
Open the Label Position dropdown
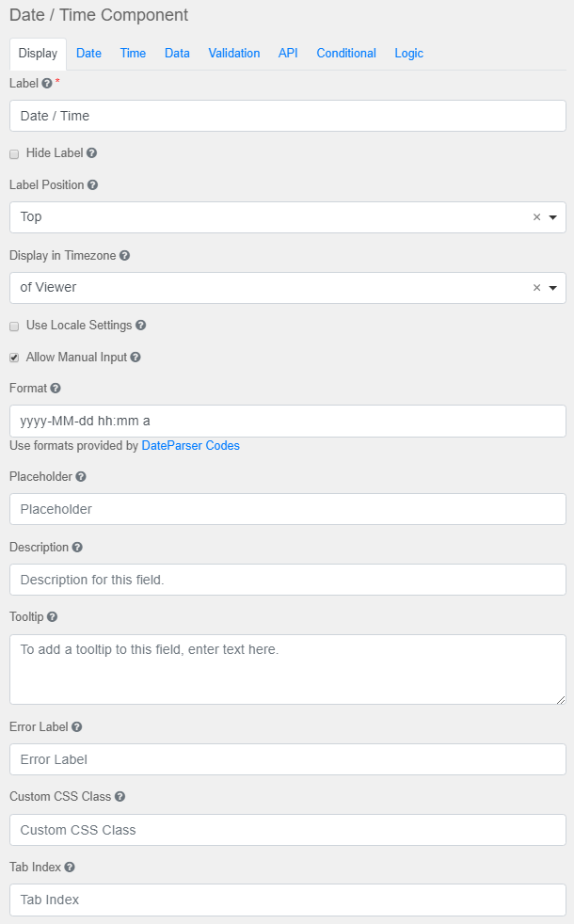click(554, 217)
